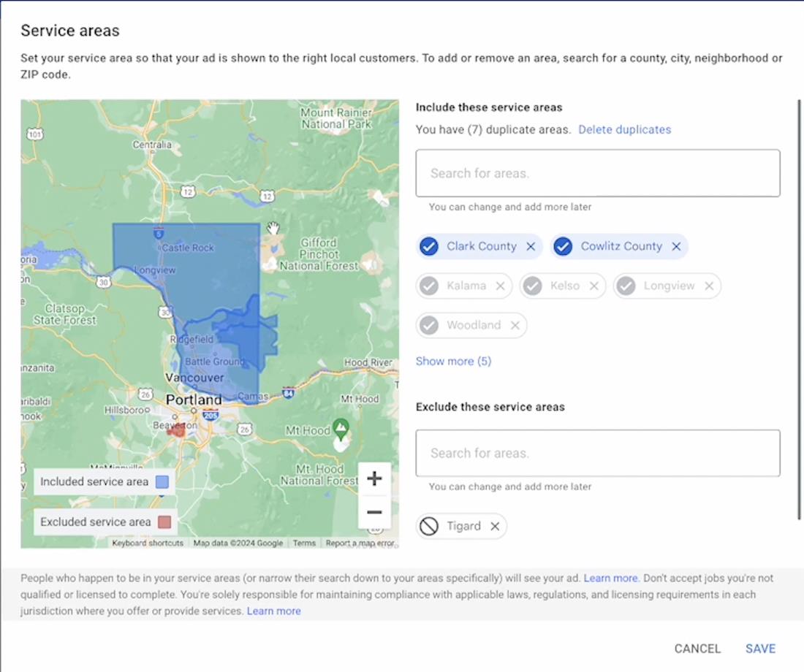Click the Hillsboro map label
Image resolution: width=804 pixels, height=672 pixels.
(125, 410)
